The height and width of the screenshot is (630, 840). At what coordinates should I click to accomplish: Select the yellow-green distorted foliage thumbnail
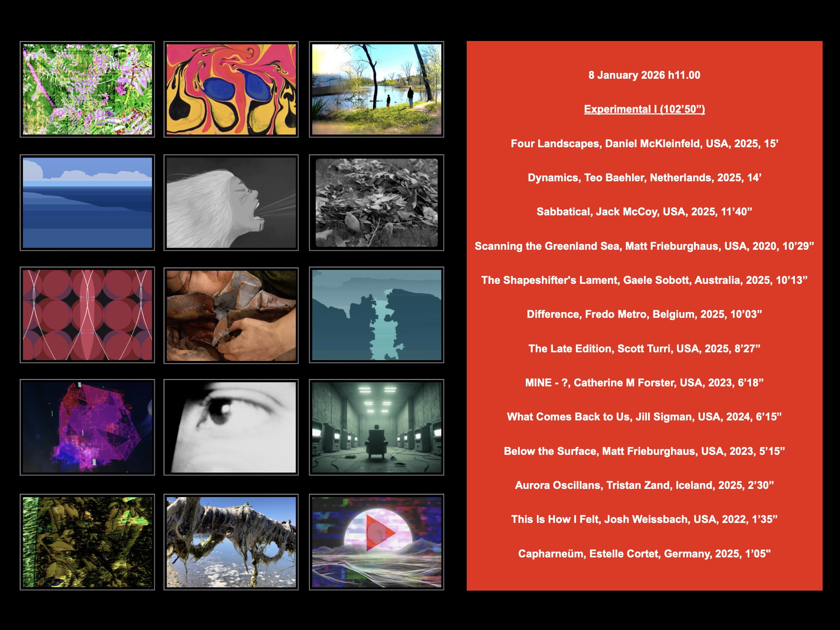pos(87,542)
